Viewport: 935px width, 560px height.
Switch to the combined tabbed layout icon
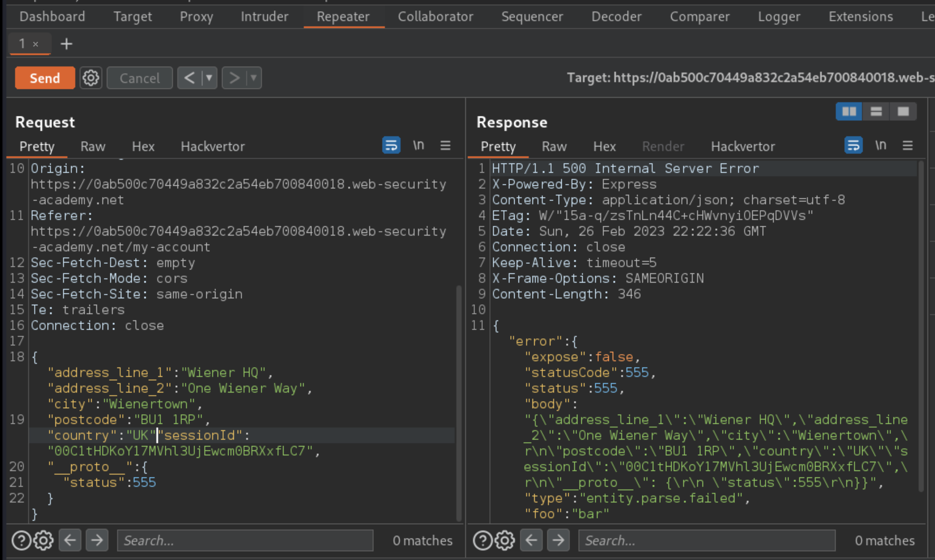[x=903, y=111]
